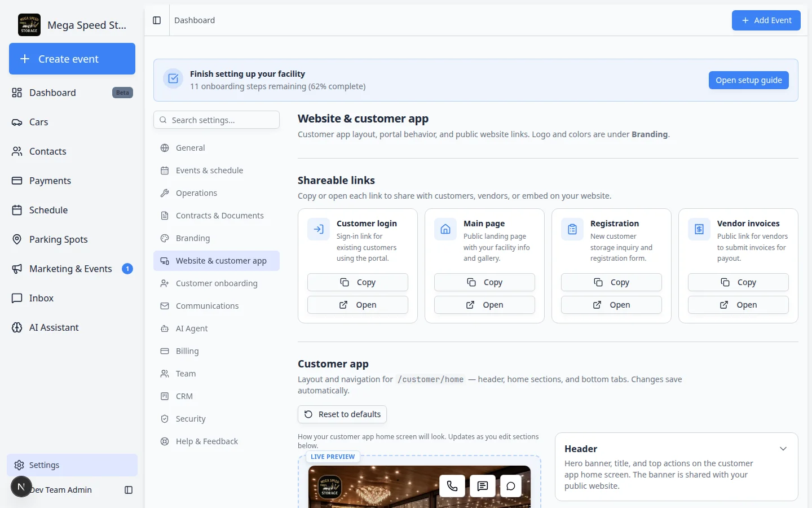Click the Registration clipboard icon
Viewport: 812px width, 508px height.
click(572, 229)
